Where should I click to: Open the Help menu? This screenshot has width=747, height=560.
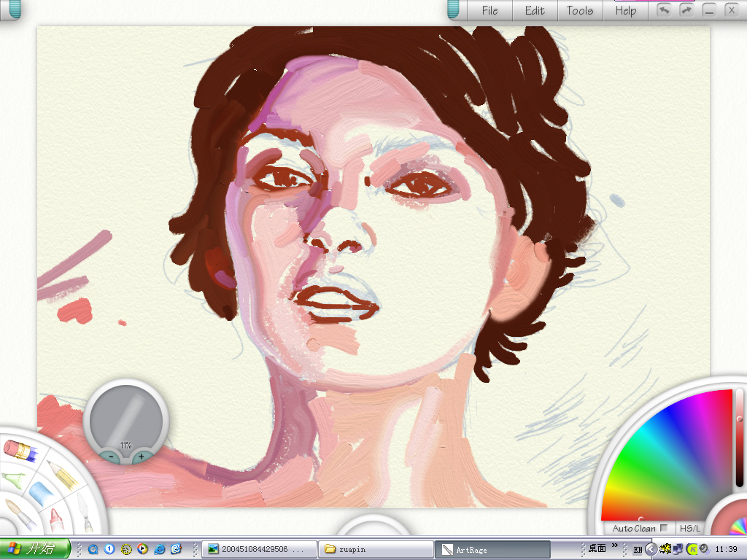click(625, 10)
